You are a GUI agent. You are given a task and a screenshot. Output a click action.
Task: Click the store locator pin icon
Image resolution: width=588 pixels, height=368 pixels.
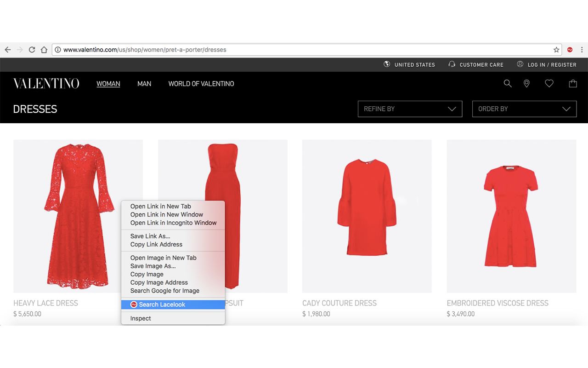pyautogui.click(x=526, y=83)
